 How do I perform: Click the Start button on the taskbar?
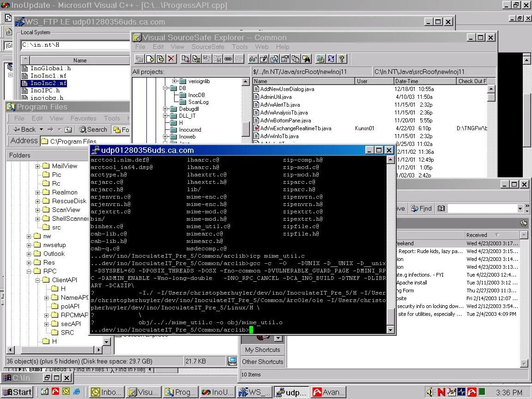(x=17, y=392)
